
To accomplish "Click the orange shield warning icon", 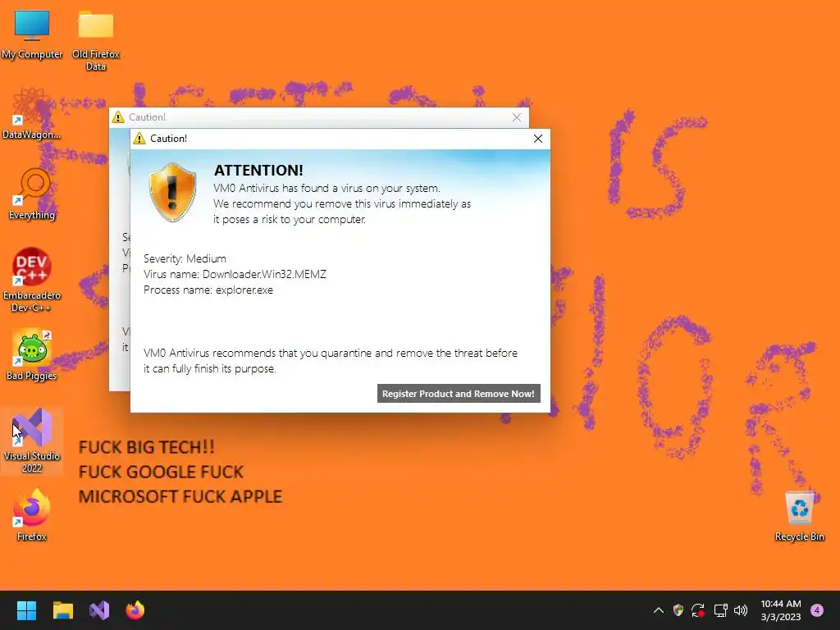I will 172,192.
